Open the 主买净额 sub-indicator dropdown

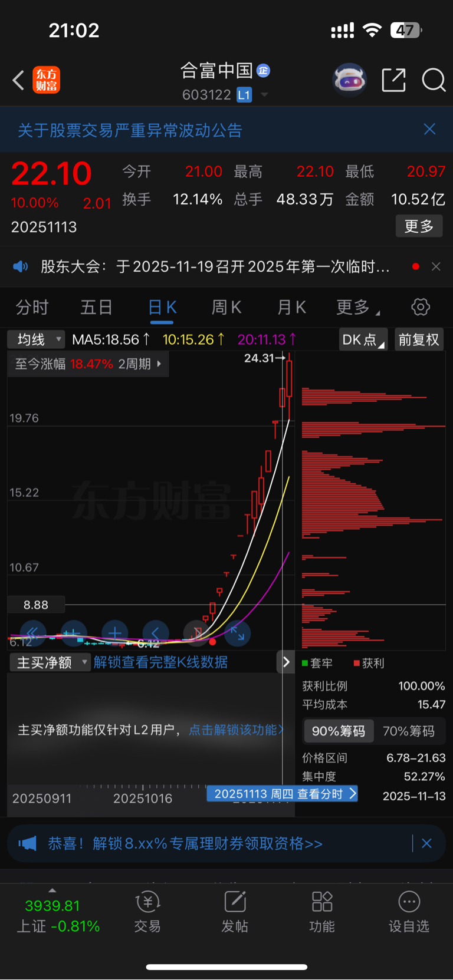[51, 662]
